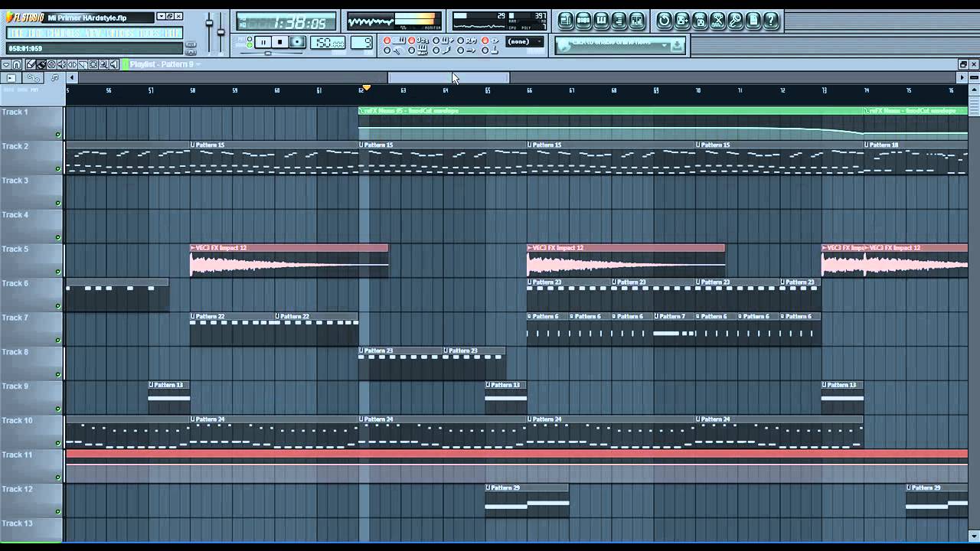The image size is (980, 551).
Task: Click the Undo last action icon
Action: (664, 21)
